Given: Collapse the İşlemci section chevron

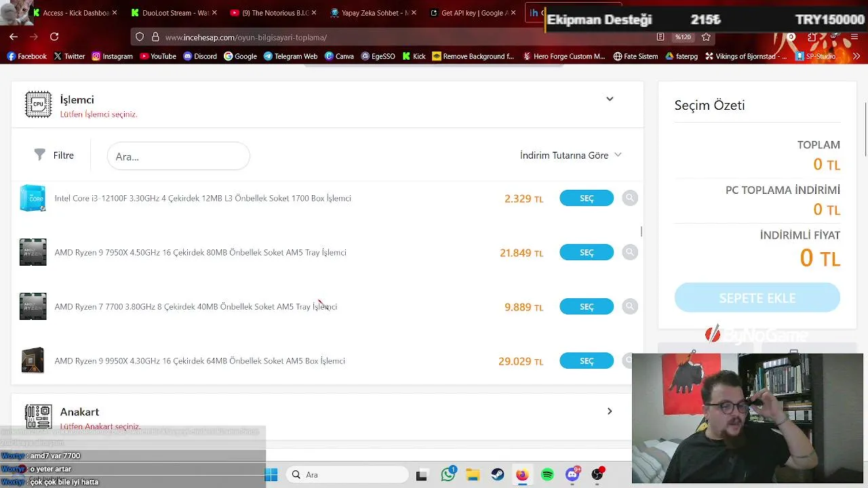Looking at the screenshot, I should pos(610,99).
